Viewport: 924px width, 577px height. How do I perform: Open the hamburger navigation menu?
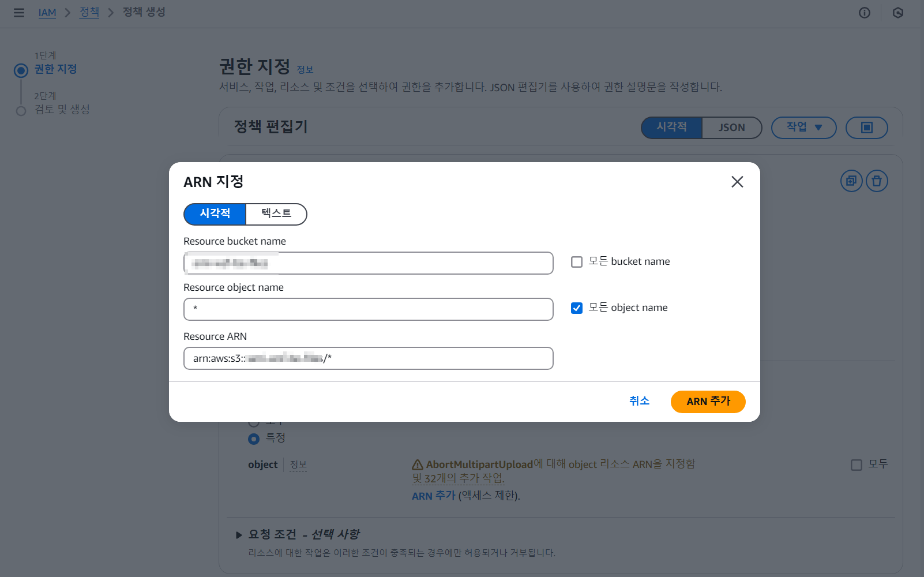point(19,13)
